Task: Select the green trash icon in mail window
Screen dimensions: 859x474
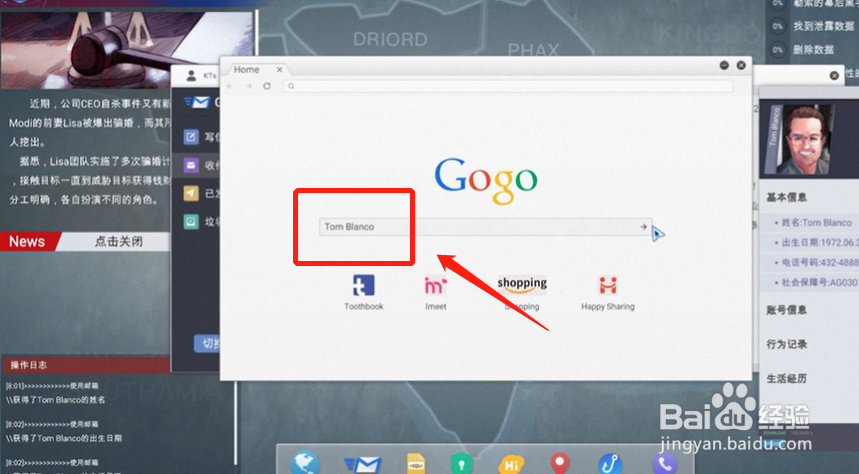Action: [x=191, y=221]
